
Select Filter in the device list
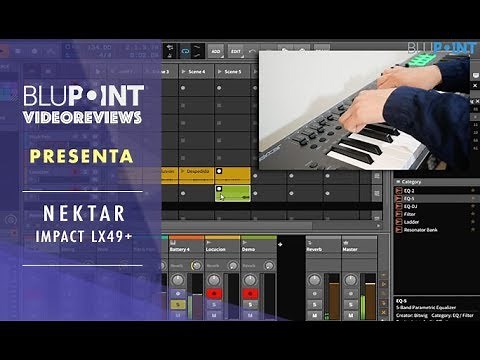pos(437,214)
